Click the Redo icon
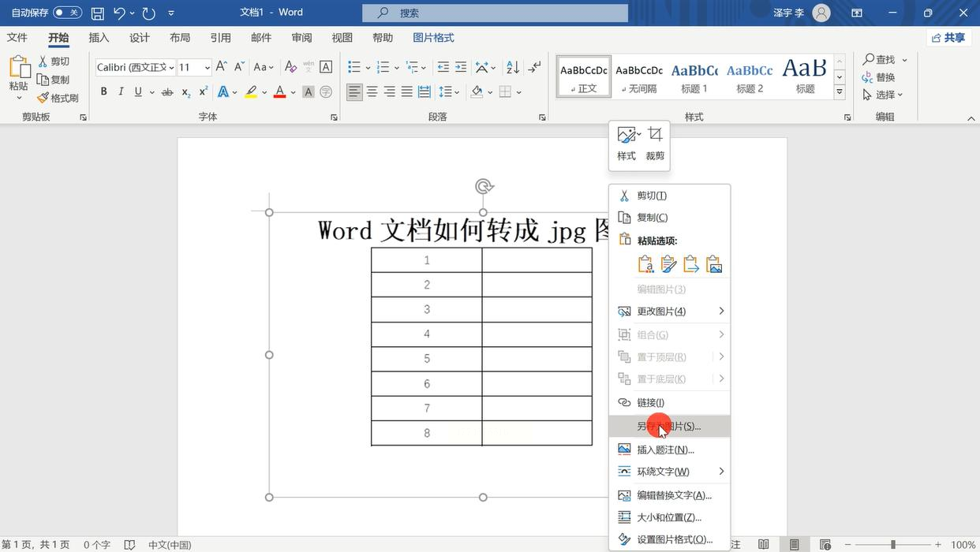980x552 pixels. (x=150, y=13)
